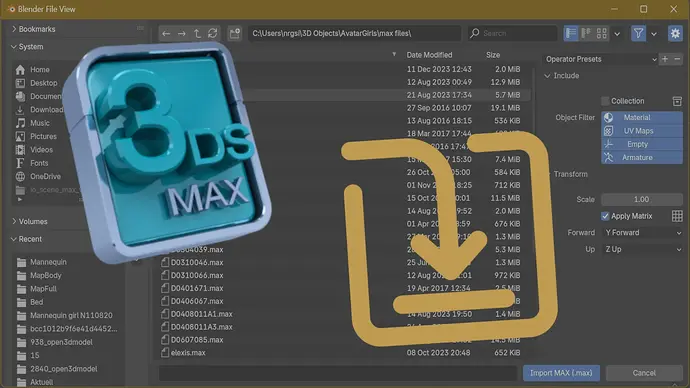This screenshot has height=388, width=690.
Task: Open the Operator Presets dropdown
Action: [x=601, y=59]
